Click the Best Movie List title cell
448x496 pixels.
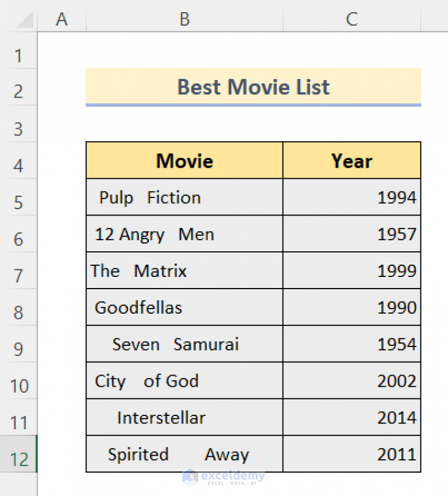click(253, 87)
